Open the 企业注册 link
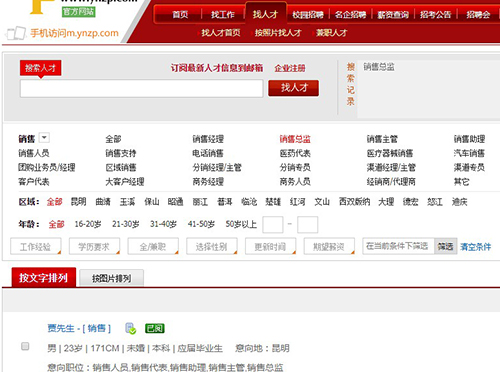This screenshot has height=372, width=500. (x=290, y=68)
